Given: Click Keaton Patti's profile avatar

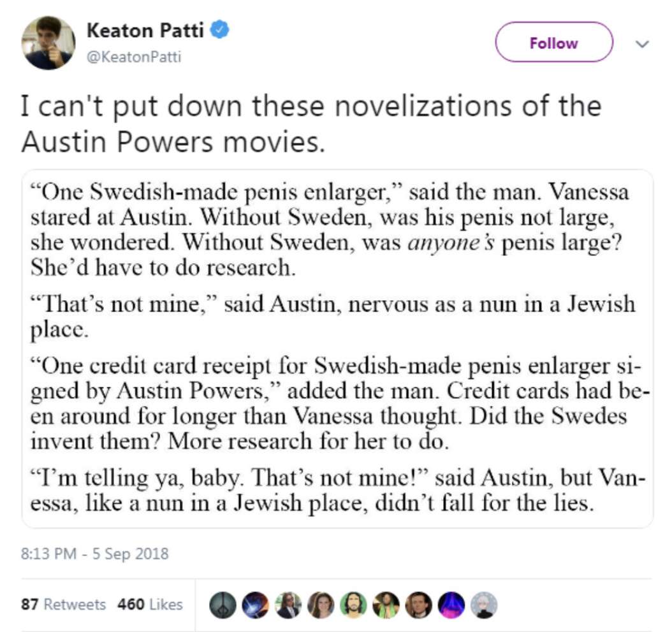Looking at the screenshot, I should pyautogui.click(x=48, y=42).
